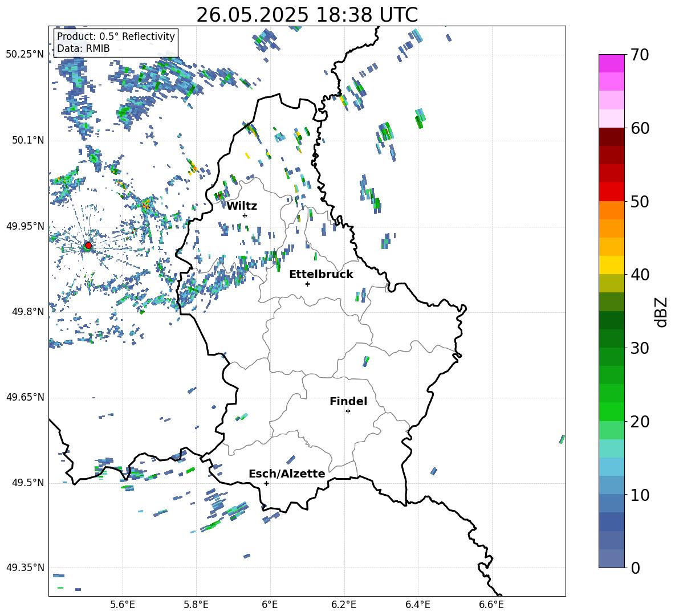Click the 50.1°N latitude label
This screenshot has height=616, width=675.
click(x=28, y=140)
